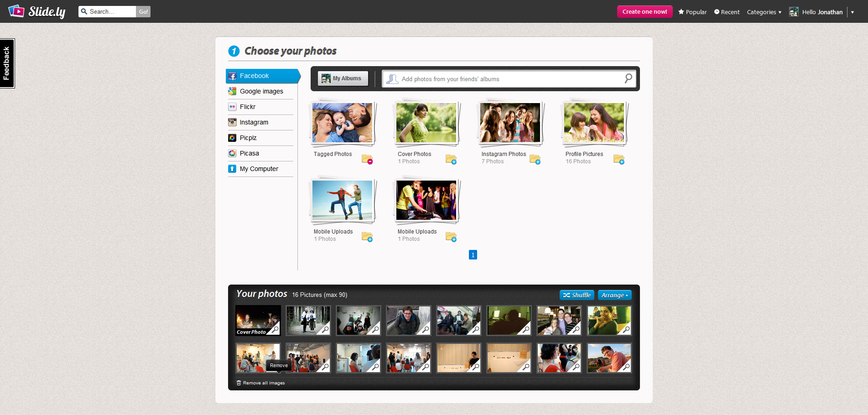The image size is (868, 415).
Task: Click the magnifier on the hooded group photo
Action: tap(376, 329)
